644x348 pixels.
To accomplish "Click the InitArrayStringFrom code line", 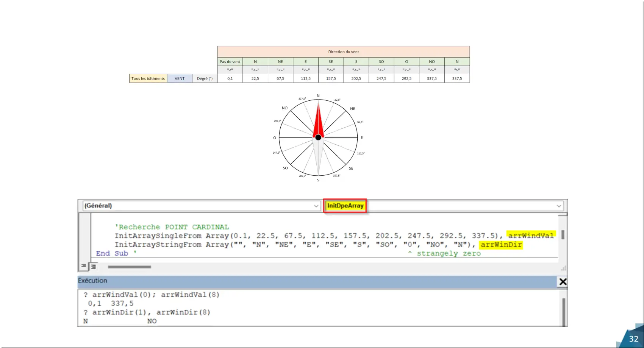I will pos(319,245).
